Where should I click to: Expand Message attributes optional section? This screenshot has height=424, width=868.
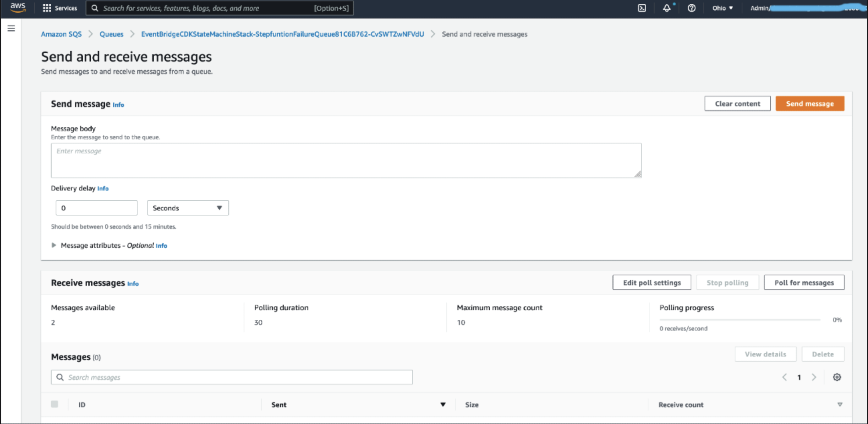(x=54, y=245)
